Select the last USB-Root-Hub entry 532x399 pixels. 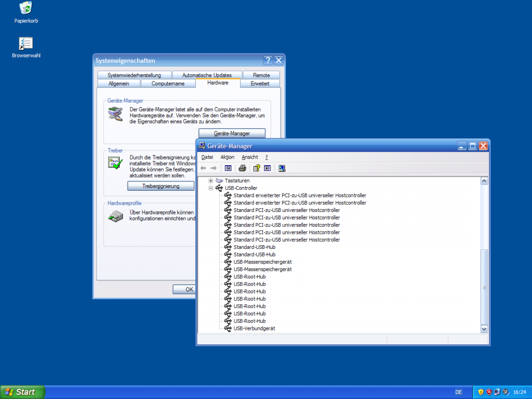[249, 321]
